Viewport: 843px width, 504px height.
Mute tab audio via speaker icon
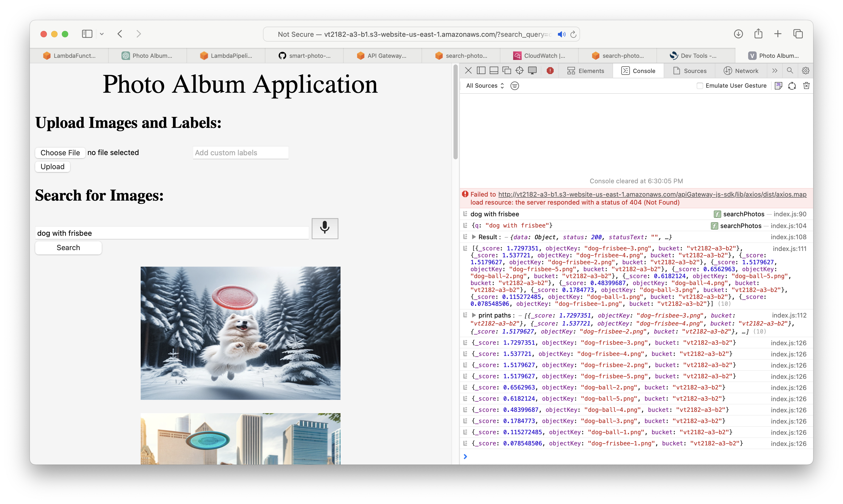[561, 34]
